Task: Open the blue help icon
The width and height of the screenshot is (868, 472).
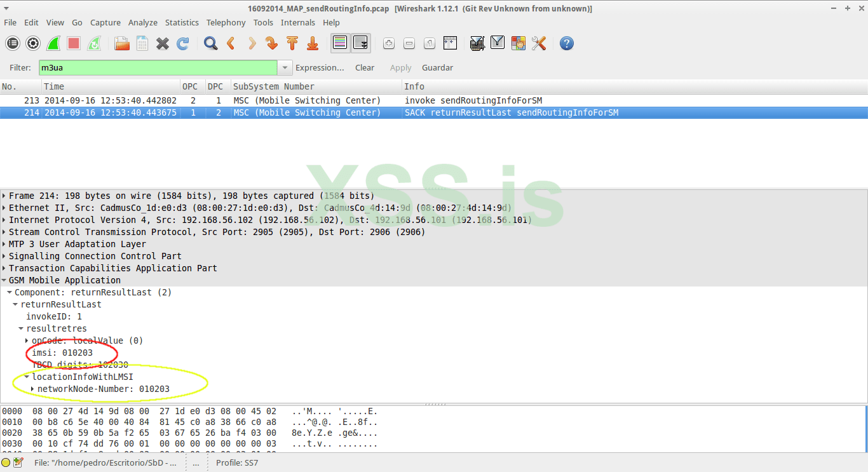Action: click(x=567, y=43)
